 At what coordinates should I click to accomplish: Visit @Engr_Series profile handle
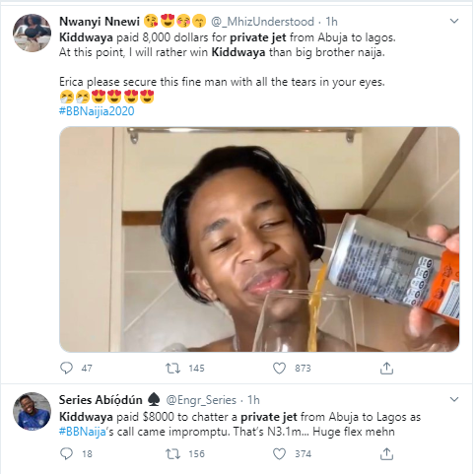[x=201, y=400]
